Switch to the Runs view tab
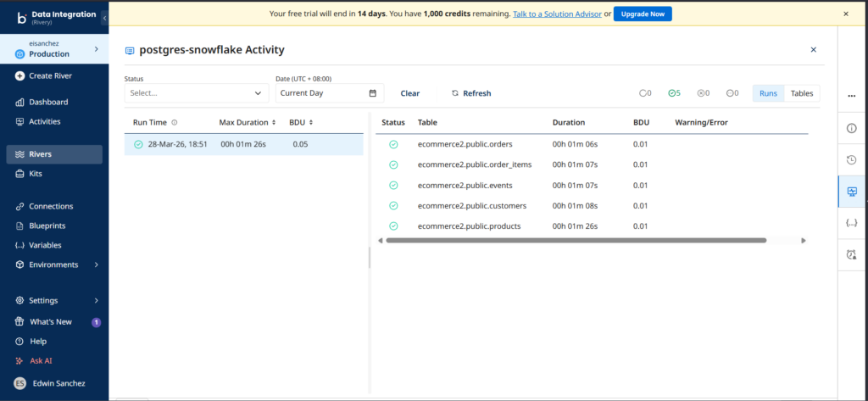The height and width of the screenshot is (401, 868). point(768,93)
